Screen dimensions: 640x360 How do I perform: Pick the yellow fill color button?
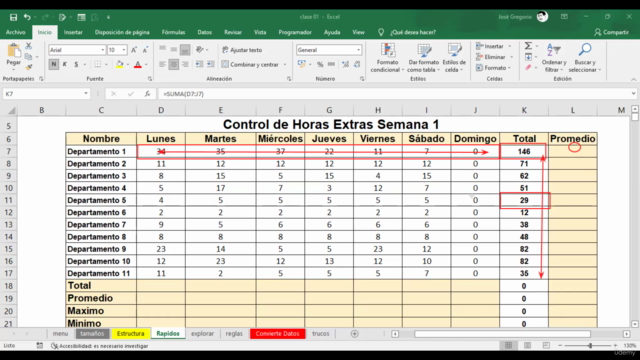(119, 64)
